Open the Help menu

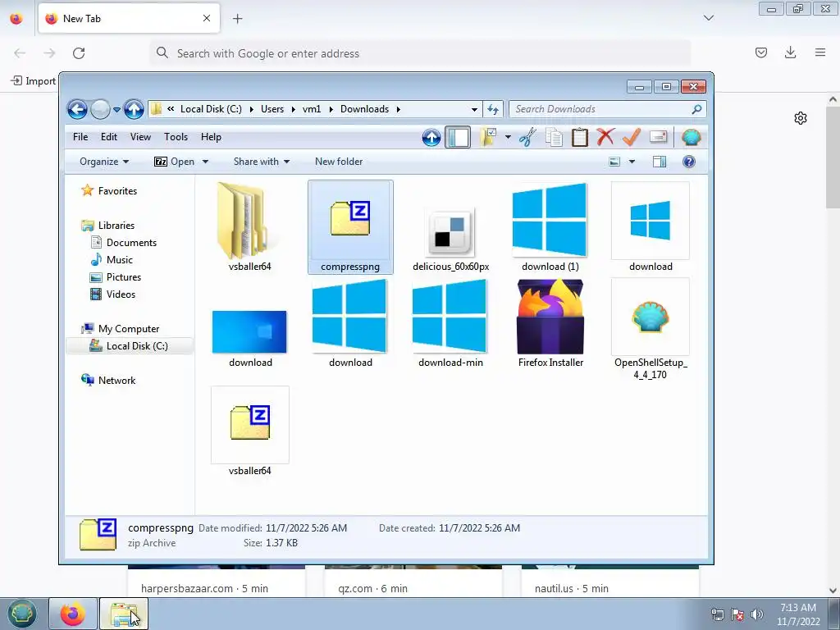211,137
